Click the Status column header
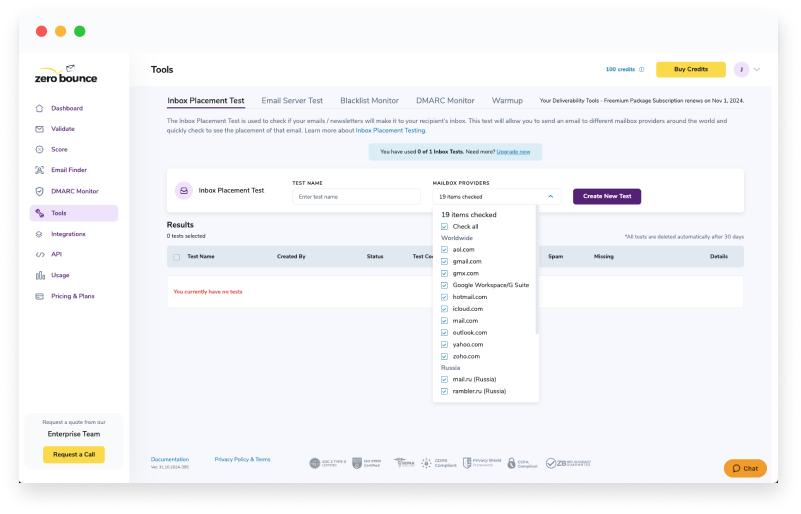Viewport: 801px width, 514px height. [x=375, y=257]
